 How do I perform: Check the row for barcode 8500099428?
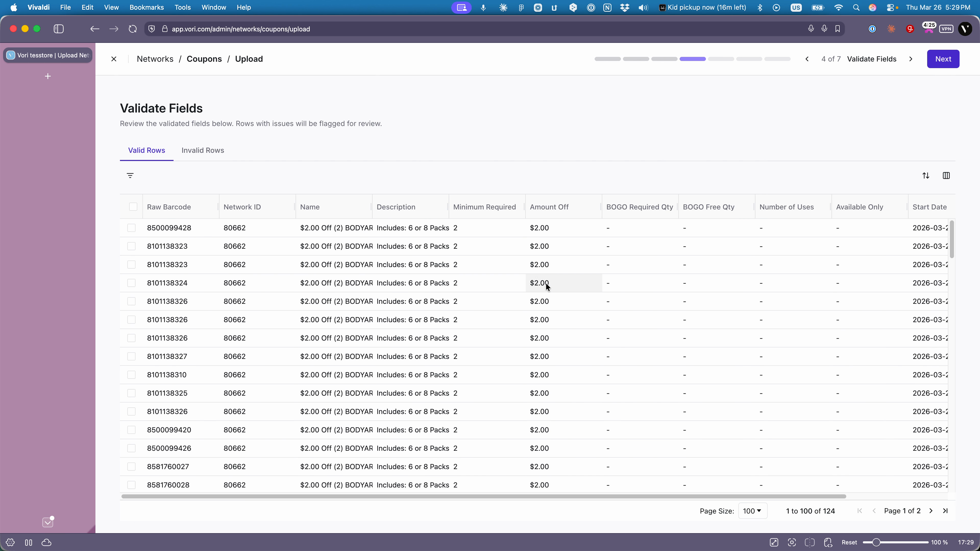(131, 228)
